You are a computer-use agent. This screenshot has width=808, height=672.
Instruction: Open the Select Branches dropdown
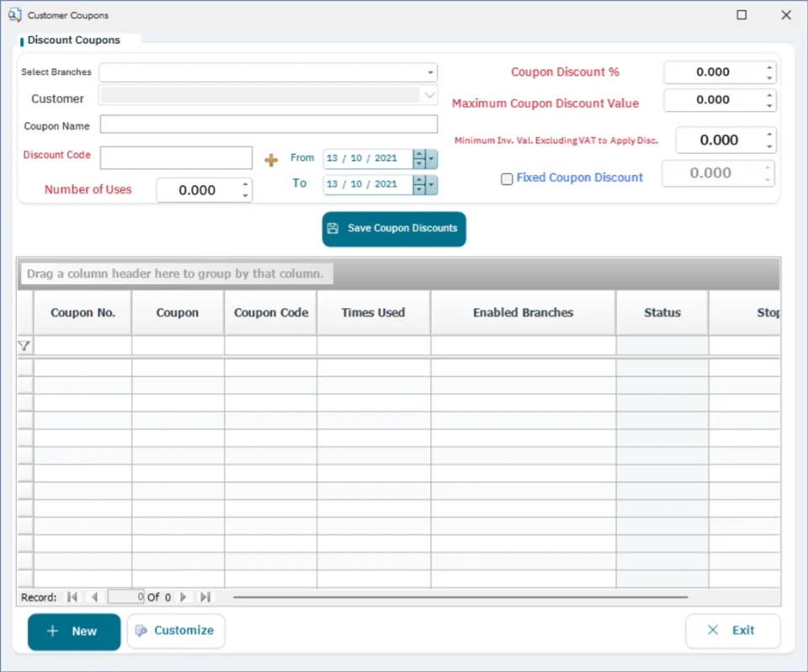(x=430, y=72)
